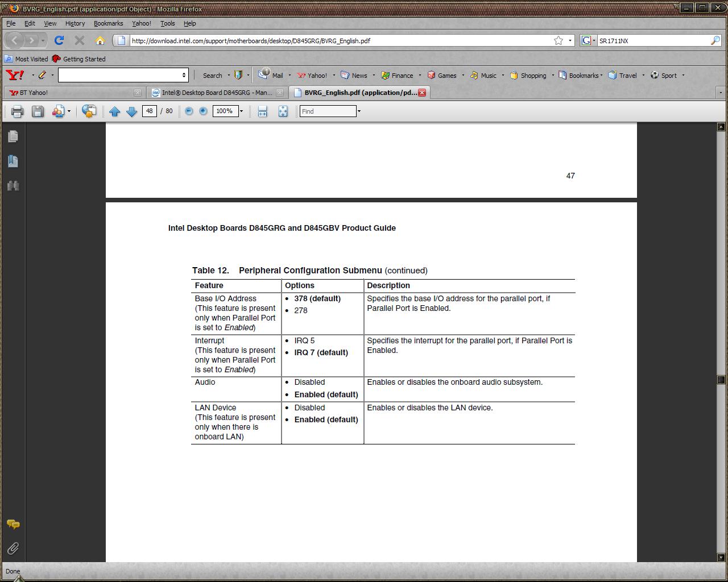This screenshot has width=728, height=582.
Task: Open Yahoo Games button
Action: pyautogui.click(x=442, y=75)
